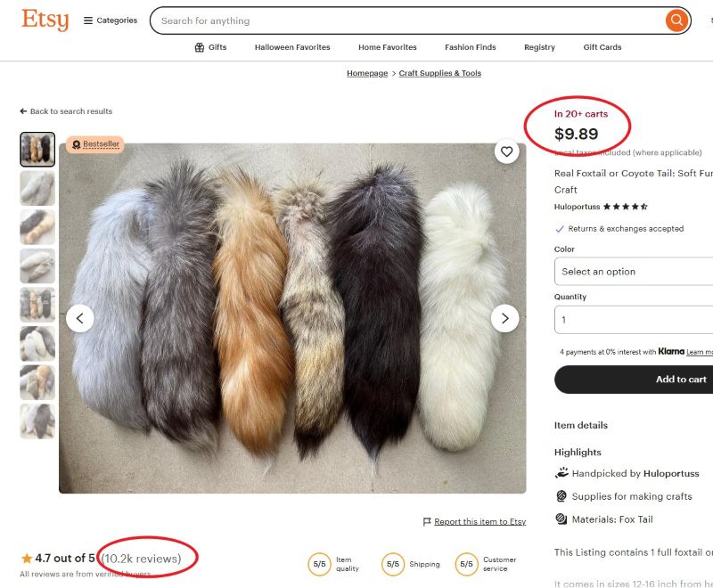713x588 pixels.
Task: Go back to search results
Action: click(x=67, y=111)
